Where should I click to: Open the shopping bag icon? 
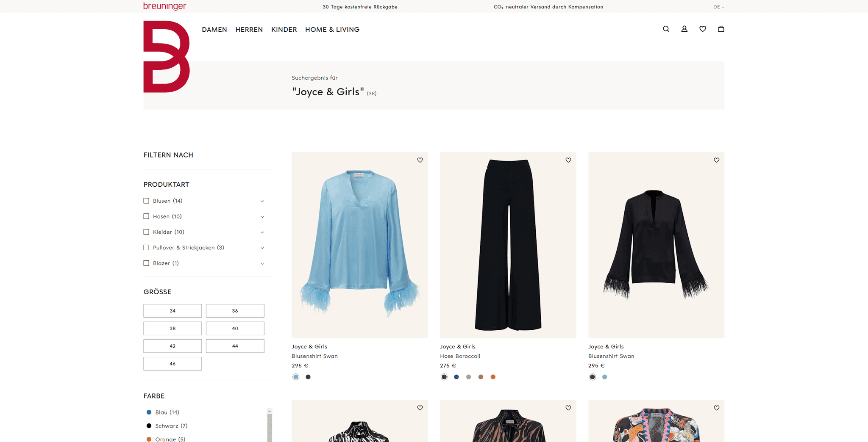pos(721,29)
